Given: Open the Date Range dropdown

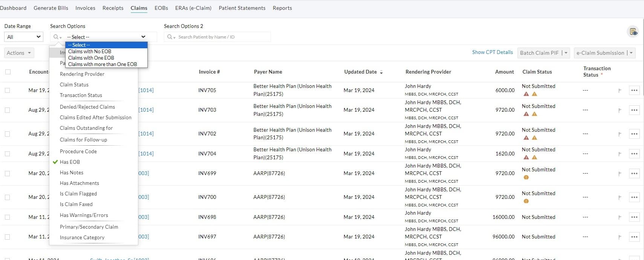Looking at the screenshot, I should [x=23, y=37].
